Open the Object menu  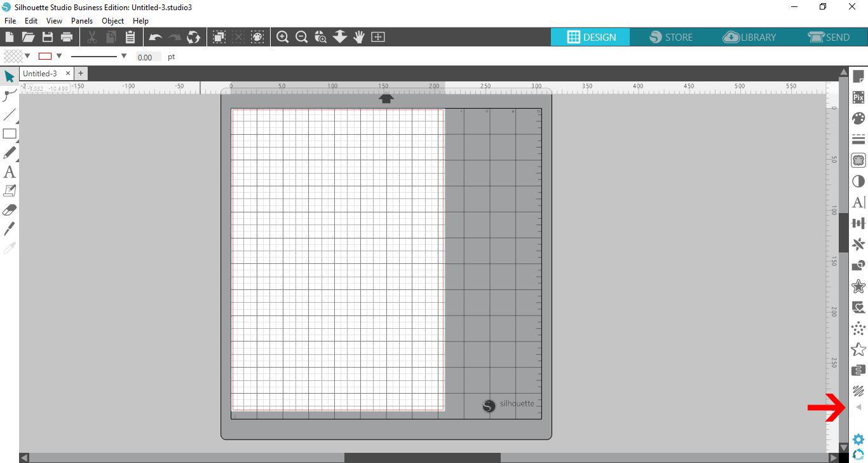(113, 21)
